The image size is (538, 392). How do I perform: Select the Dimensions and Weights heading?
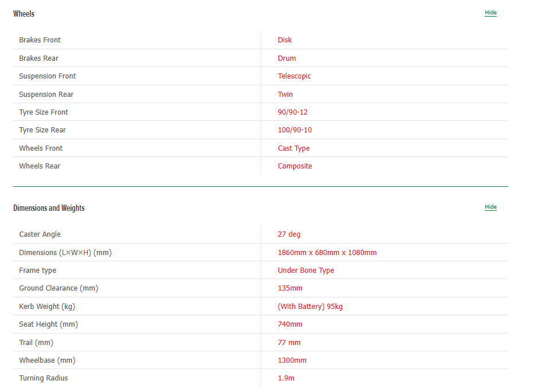tap(49, 208)
